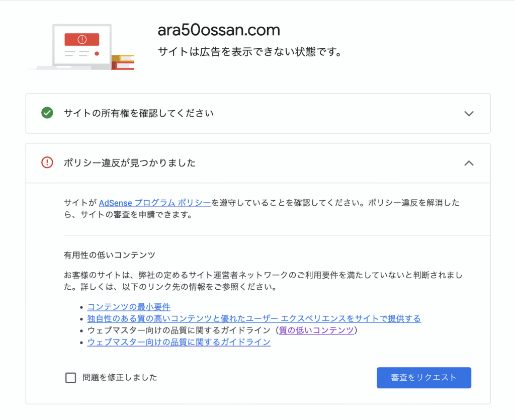Click the 有用性の低いコンテンツ heading

point(109,255)
